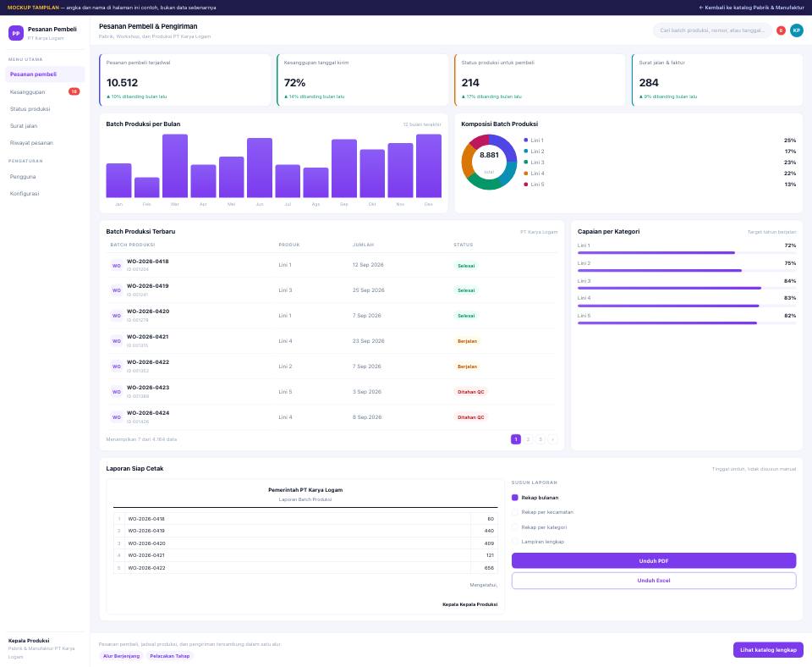Click WO icon of WO-2026-0424 row
812x667 pixels.
pyautogui.click(x=117, y=417)
